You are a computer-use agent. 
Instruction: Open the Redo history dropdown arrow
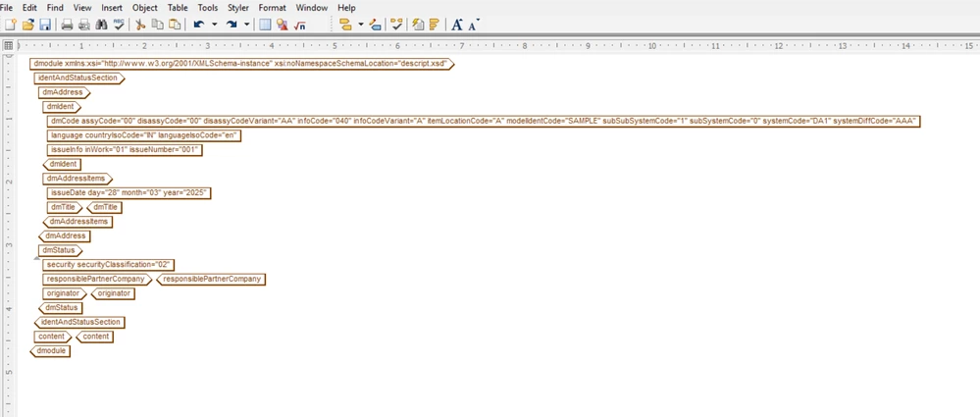pyautogui.click(x=247, y=25)
